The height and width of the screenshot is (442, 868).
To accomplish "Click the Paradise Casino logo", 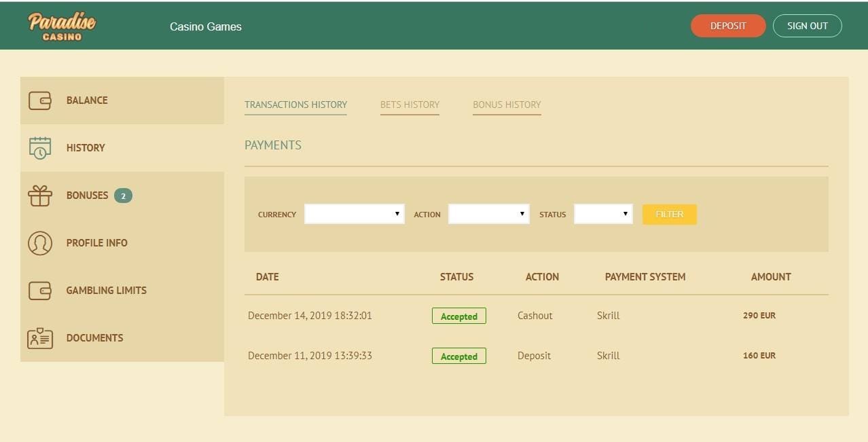I will click(62, 26).
